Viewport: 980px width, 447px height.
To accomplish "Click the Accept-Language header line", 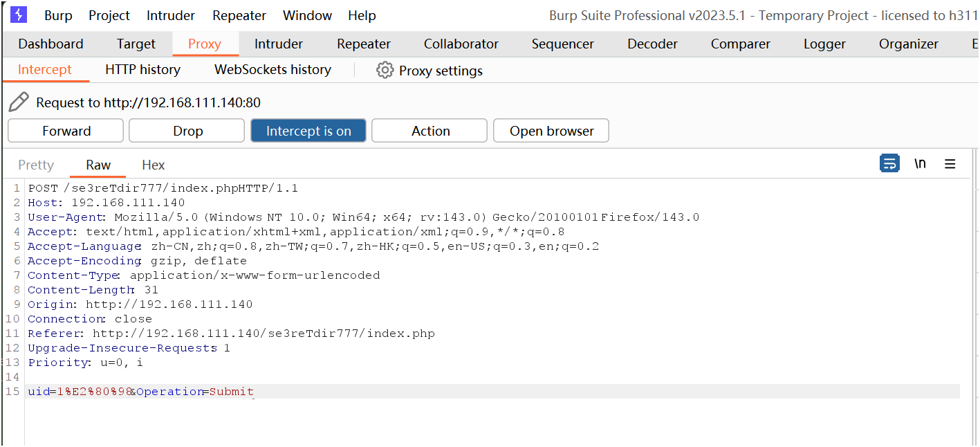I will point(313,246).
